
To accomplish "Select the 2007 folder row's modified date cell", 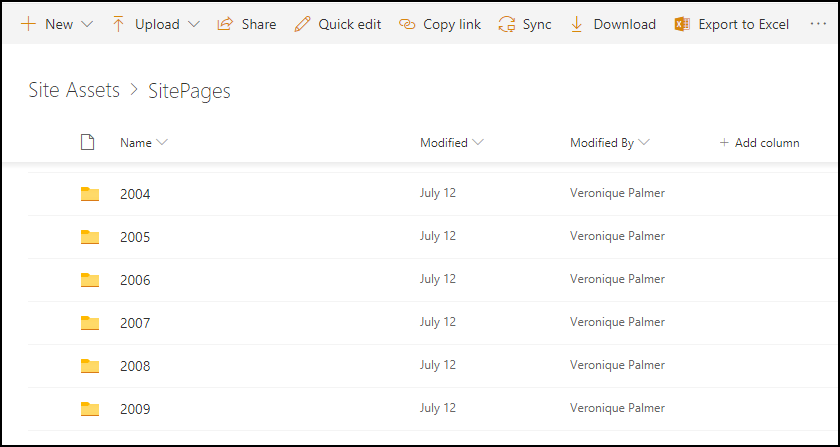I will [x=438, y=322].
